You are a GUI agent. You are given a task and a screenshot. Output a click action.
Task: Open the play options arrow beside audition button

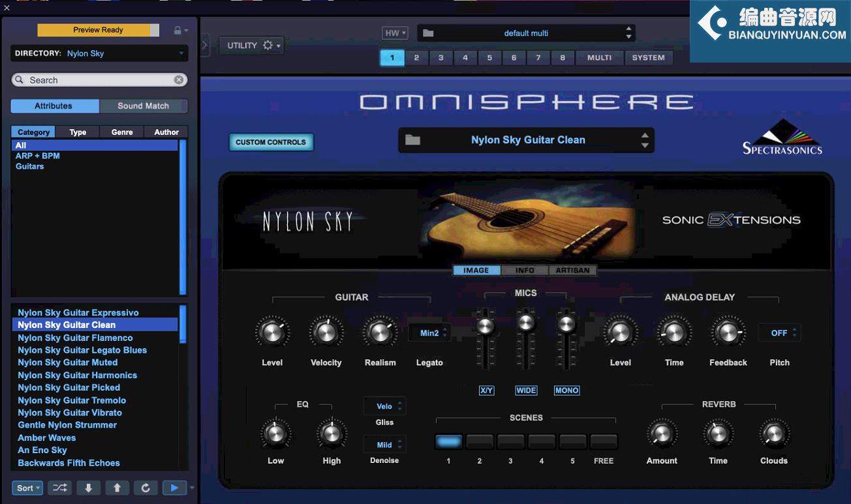[x=192, y=488]
